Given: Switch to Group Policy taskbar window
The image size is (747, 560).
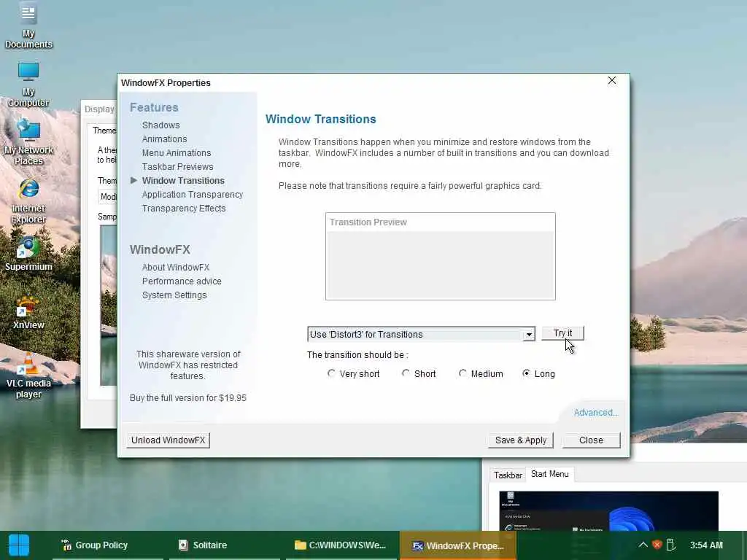Looking at the screenshot, I should point(108,545).
